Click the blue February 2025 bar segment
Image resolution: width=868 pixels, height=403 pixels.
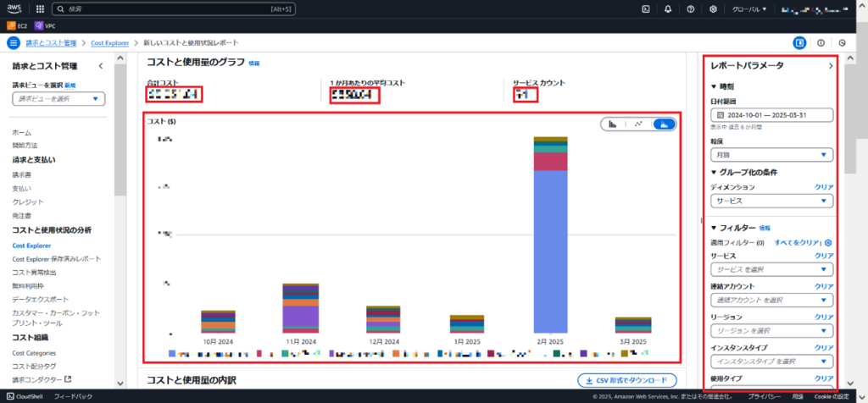click(555, 254)
